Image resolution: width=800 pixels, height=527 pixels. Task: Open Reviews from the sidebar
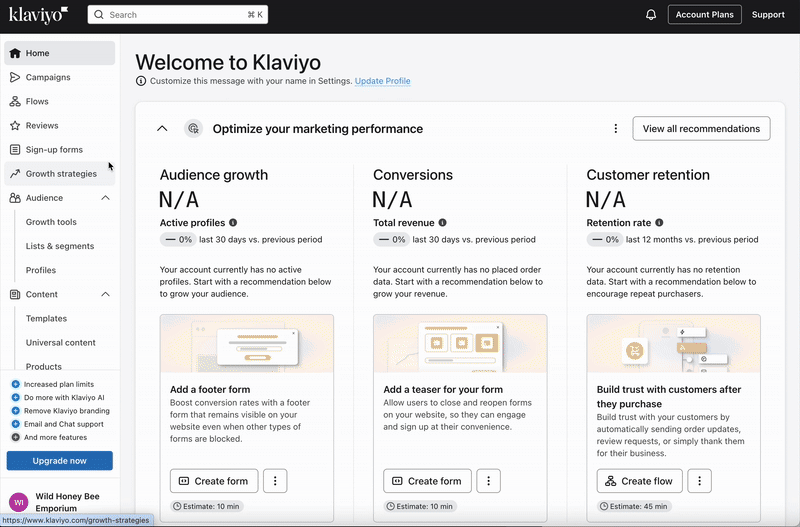point(60,126)
